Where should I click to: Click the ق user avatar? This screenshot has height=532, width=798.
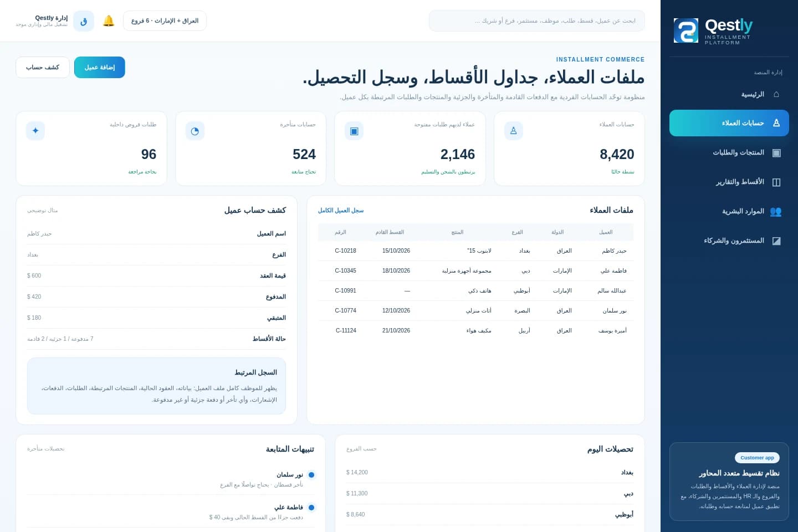pos(84,21)
